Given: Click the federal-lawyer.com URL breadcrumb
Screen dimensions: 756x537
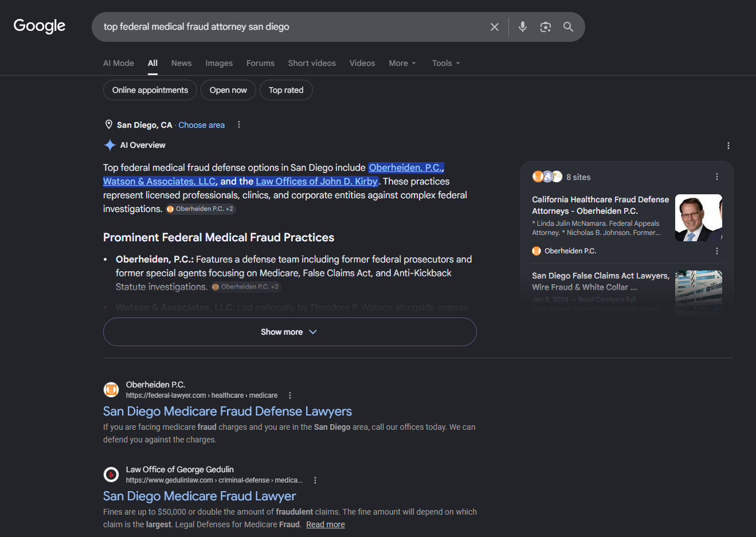Looking at the screenshot, I should point(202,395).
